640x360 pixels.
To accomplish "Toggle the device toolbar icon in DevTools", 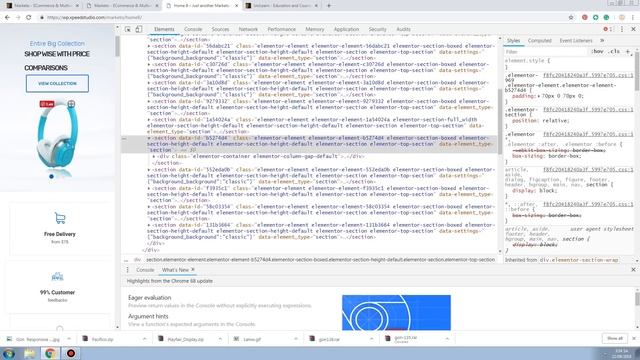I will pos(139,29).
